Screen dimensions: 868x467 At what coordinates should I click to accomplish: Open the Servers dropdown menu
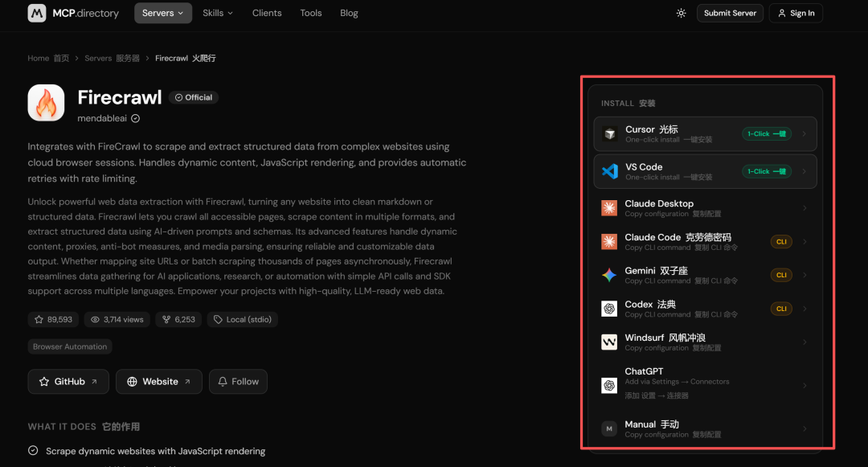(x=162, y=13)
